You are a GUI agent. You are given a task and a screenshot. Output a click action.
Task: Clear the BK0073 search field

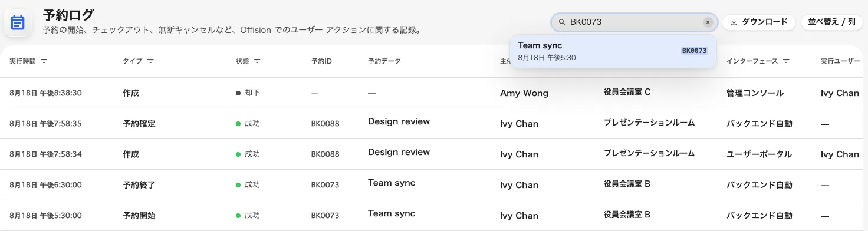[708, 22]
